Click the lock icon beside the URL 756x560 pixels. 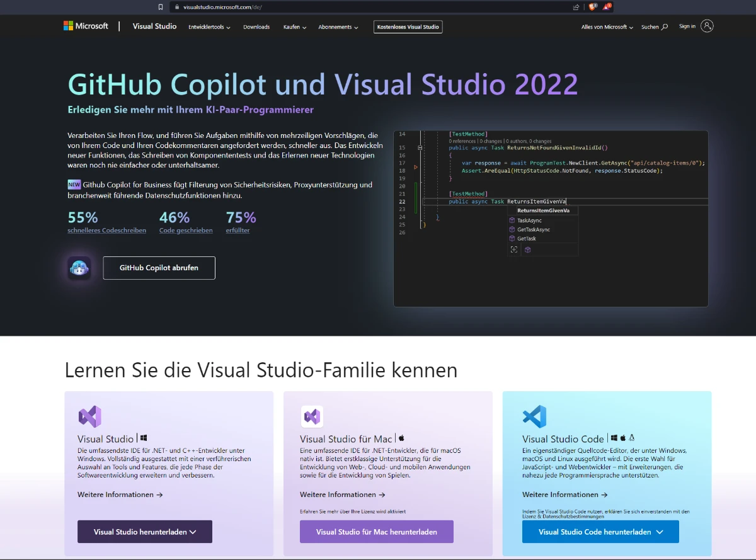tap(176, 7)
